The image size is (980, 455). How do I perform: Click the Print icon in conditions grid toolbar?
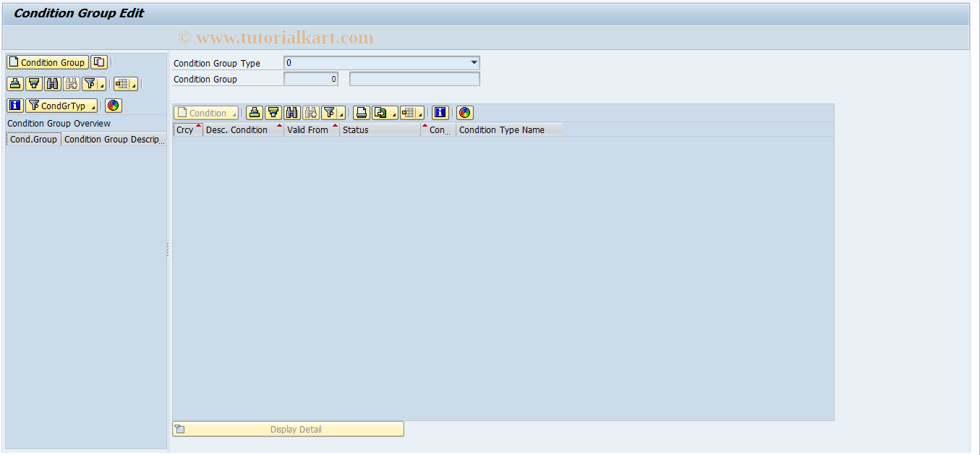click(x=362, y=113)
